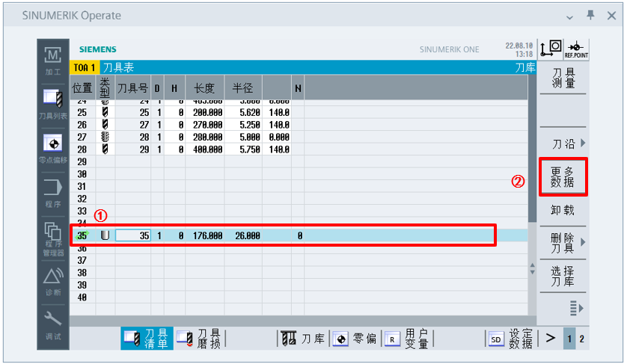Click radius value 5.750 in row 28
This screenshot has width=627, height=364.
[250, 149]
